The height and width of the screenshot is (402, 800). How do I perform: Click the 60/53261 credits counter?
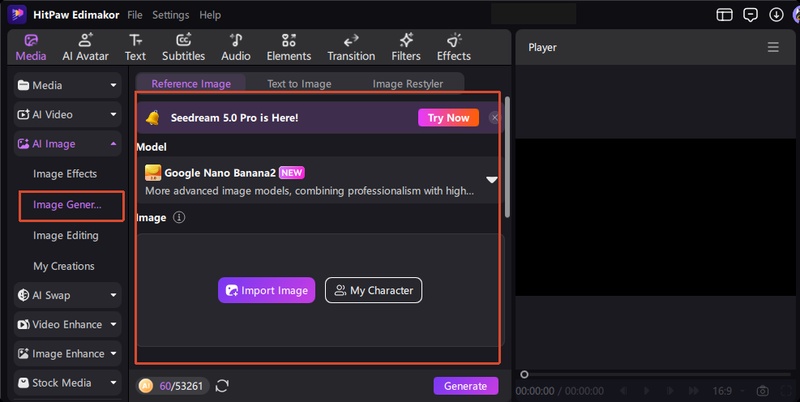[181, 386]
